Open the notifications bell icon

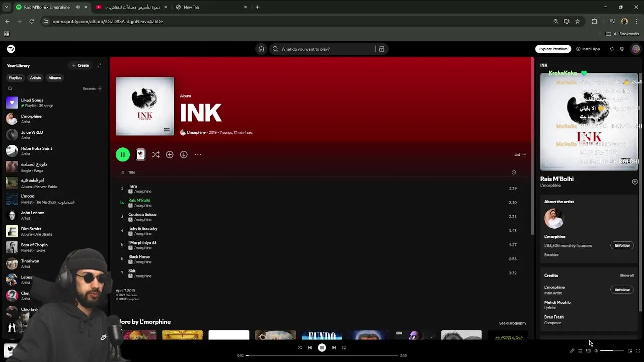611,49
